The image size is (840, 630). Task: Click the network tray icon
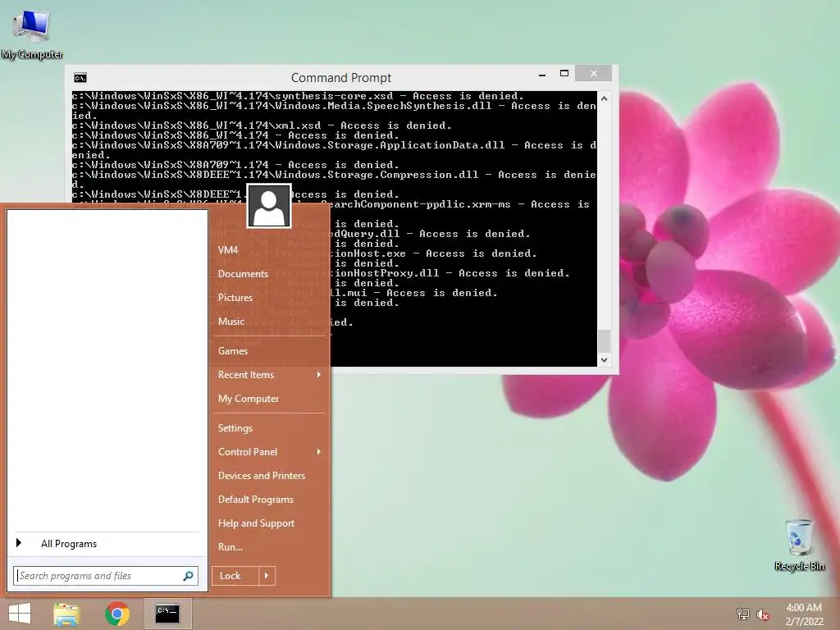(x=743, y=614)
